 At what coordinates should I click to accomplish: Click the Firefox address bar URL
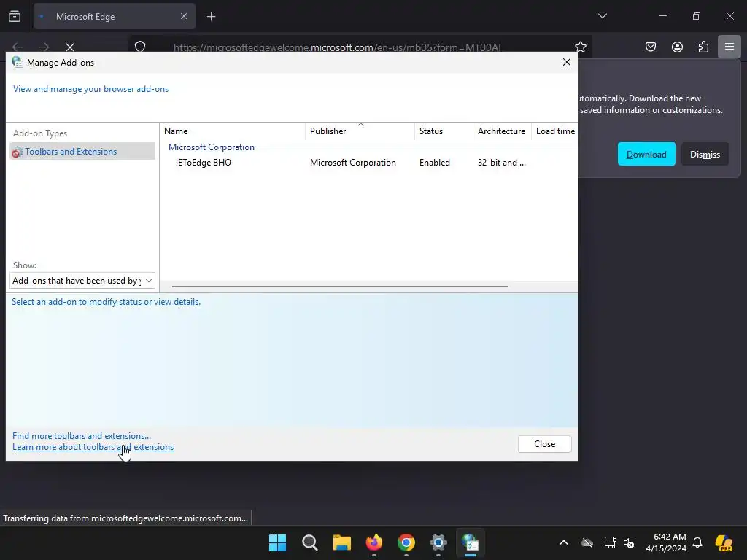337,47
